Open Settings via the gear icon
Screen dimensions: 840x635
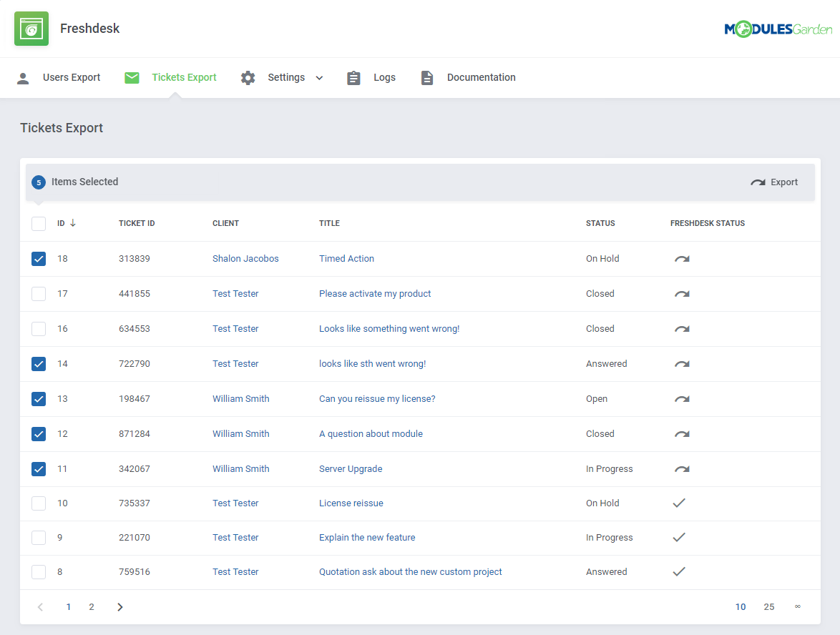click(248, 77)
